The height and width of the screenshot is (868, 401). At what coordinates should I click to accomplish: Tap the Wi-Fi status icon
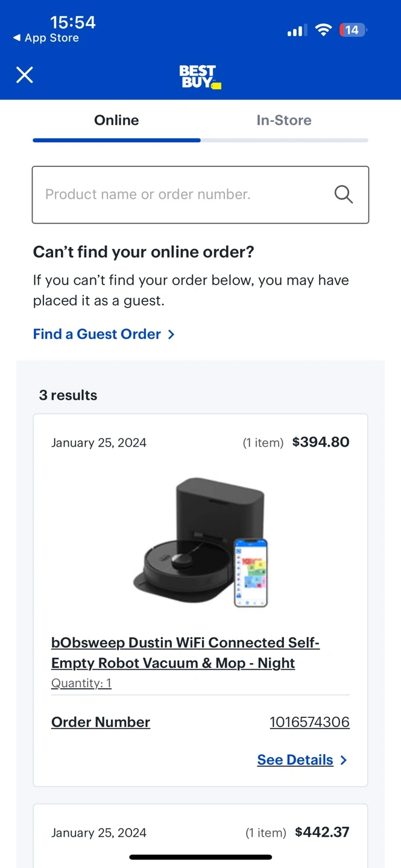(324, 30)
